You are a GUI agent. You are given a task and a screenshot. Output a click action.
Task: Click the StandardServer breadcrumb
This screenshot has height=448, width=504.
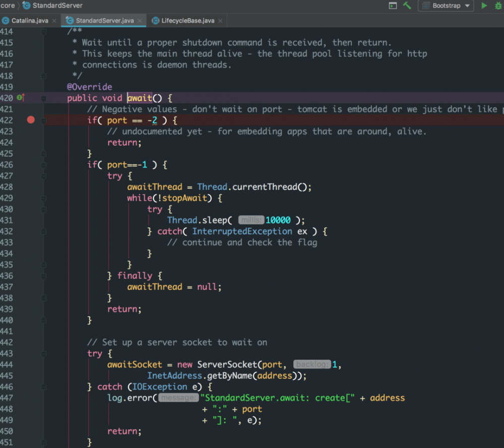coord(53,6)
